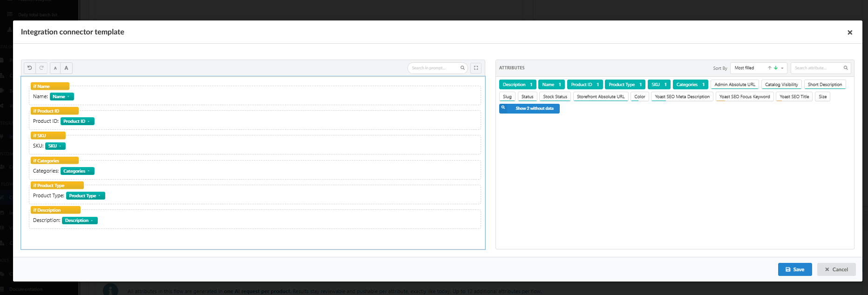Insert the Product ID attribute from attributes panel
The image size is (868, 295).
(x=585, y=85)
